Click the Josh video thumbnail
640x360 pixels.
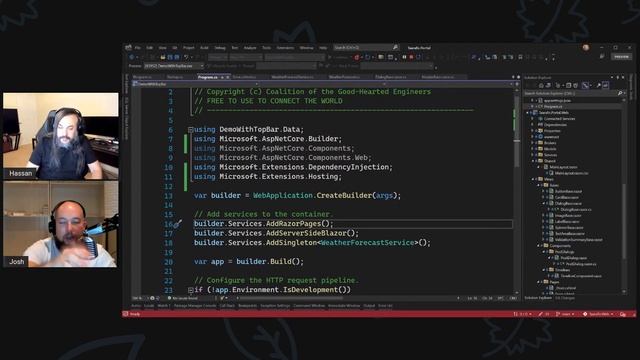(61, 224)
